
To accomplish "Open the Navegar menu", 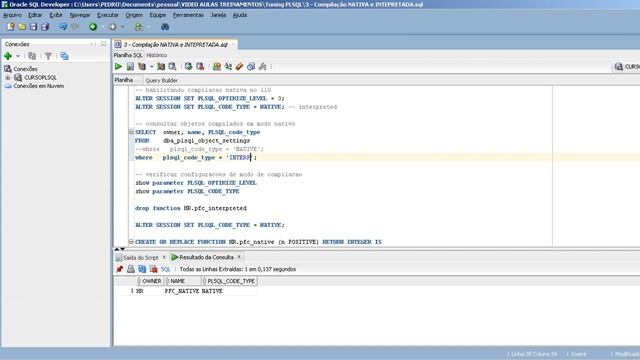I will tap(80, 15).
